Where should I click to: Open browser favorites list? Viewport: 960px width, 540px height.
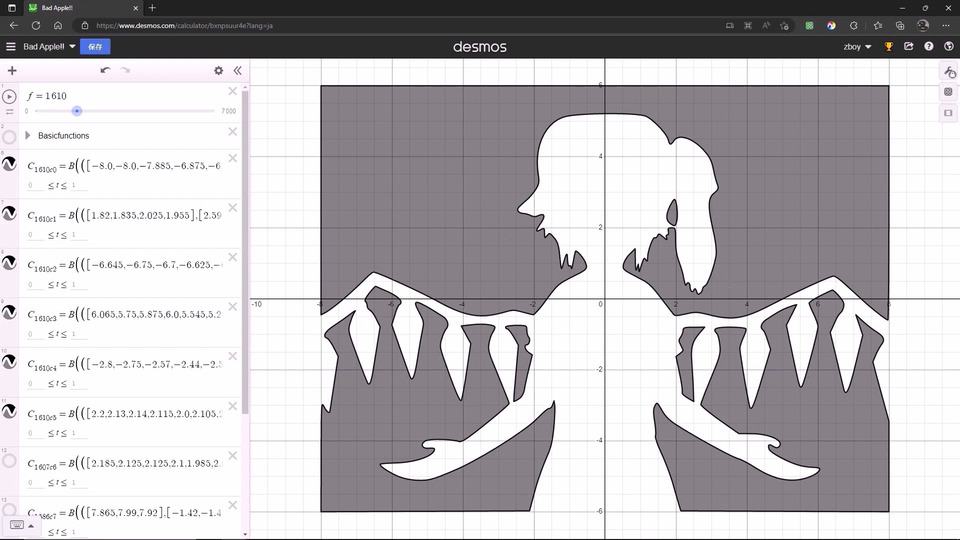tap(877, 26)
